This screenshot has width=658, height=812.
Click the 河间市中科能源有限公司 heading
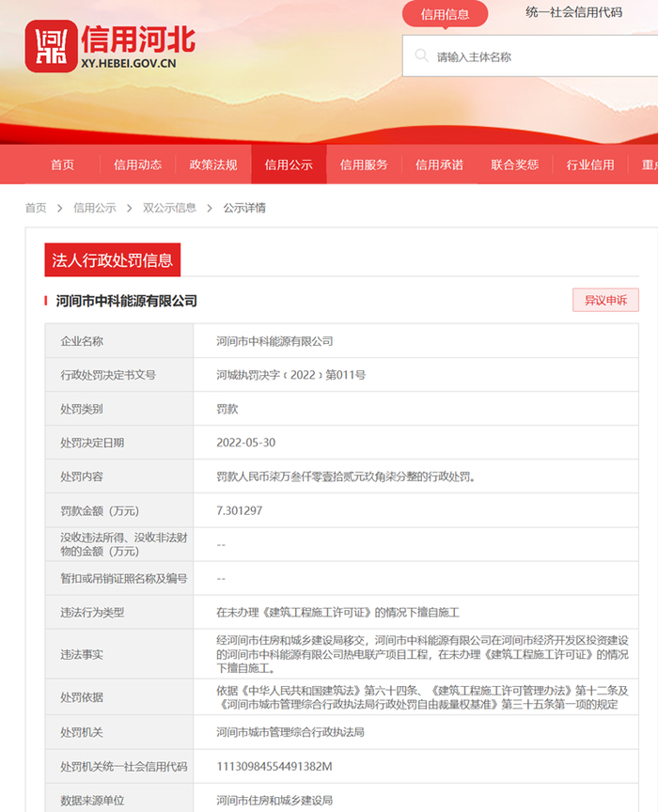point(126,301)
